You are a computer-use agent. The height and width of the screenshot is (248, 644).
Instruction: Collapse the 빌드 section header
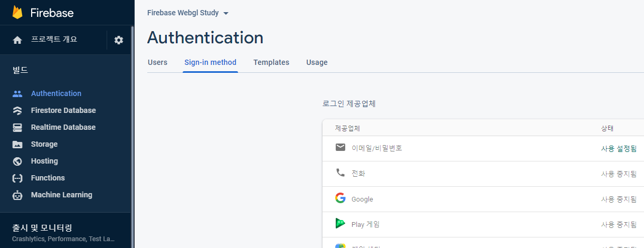point(20,70)
